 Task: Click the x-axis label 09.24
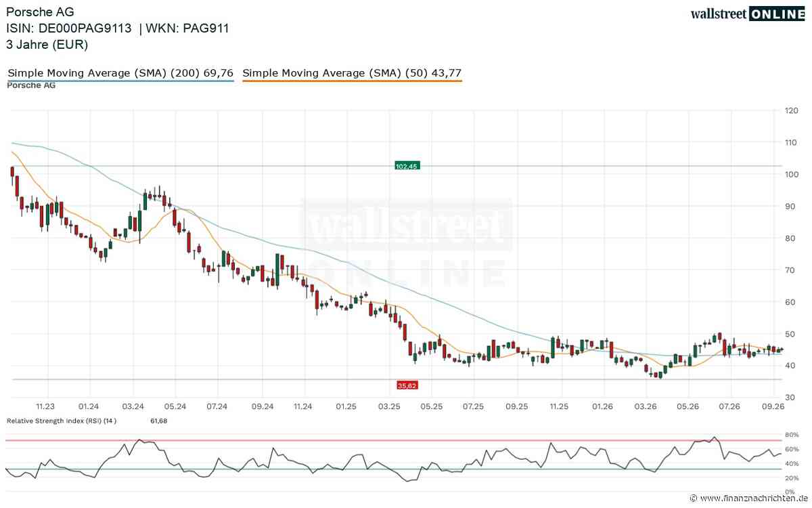pyautogui.click(x=262, y=406)
